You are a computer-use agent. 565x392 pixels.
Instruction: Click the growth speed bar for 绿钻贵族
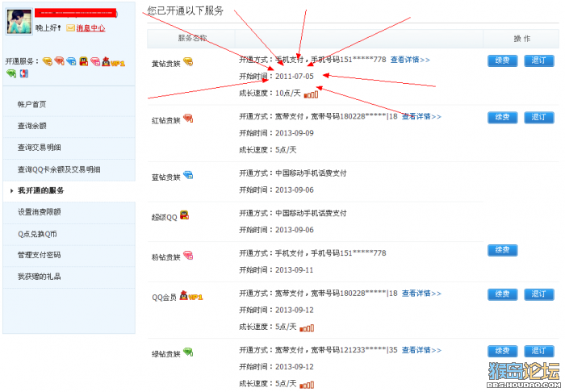(307, 385)
